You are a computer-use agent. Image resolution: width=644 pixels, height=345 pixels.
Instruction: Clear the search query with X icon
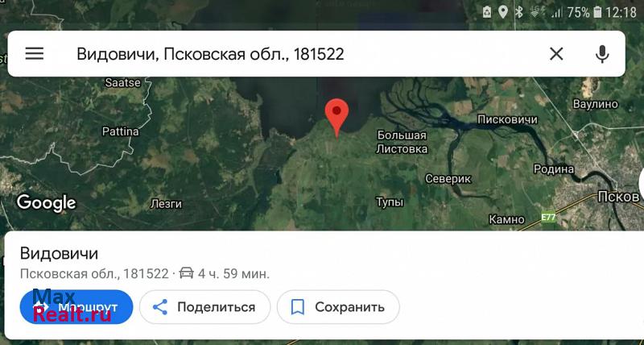click(556, 53)
